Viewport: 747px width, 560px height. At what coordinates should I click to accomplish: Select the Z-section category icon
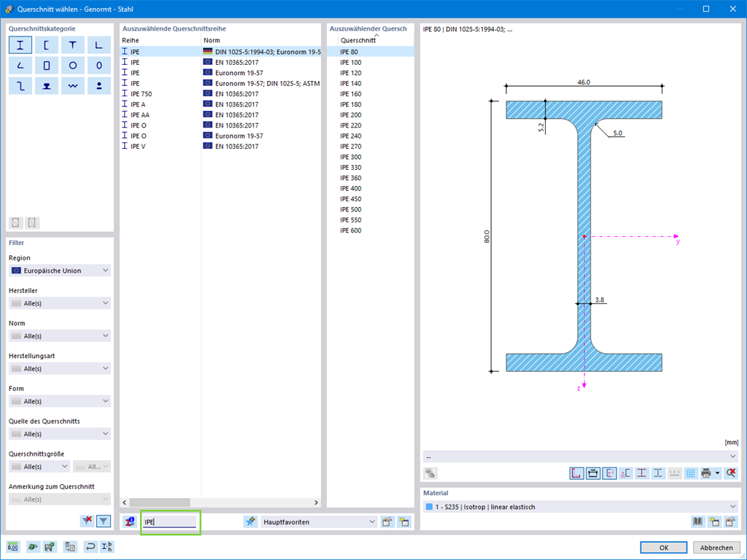click(x=20, y=86)
